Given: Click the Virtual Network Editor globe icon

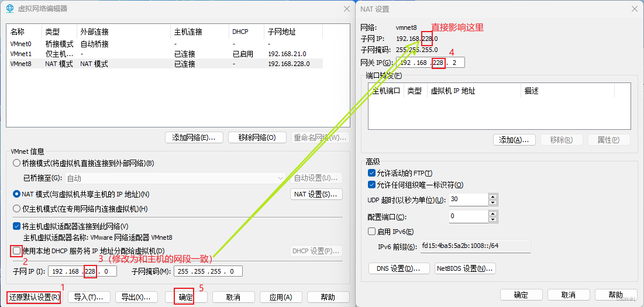Looking at the screenshot, I should coord(11,9).
